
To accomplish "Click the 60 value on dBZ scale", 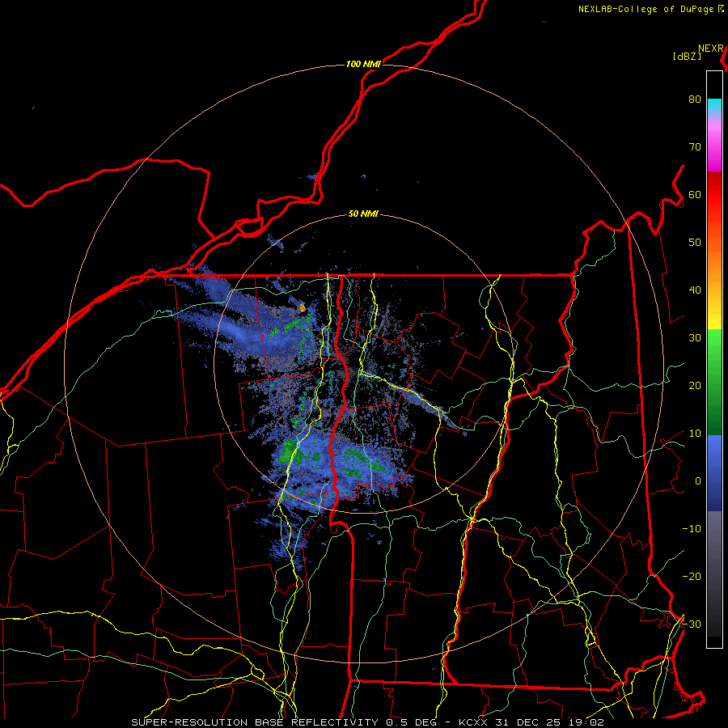I will pyautogui.click(x=695, y=194).
